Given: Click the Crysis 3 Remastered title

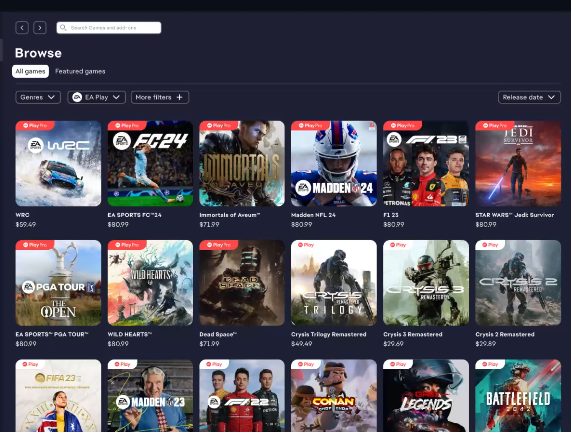Looking at the screenshot, I should [x=413, y=334].
